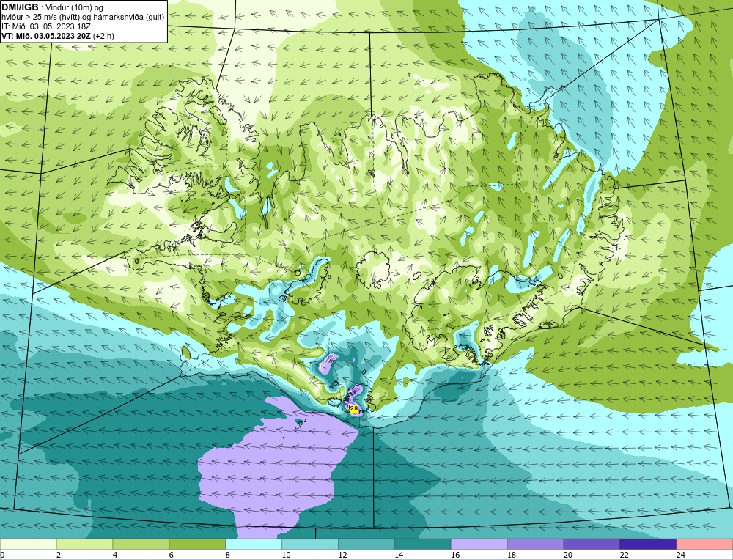Select the 22-24 m/s dark indigo swatch
733x560 pixels.
coord(648,545)
